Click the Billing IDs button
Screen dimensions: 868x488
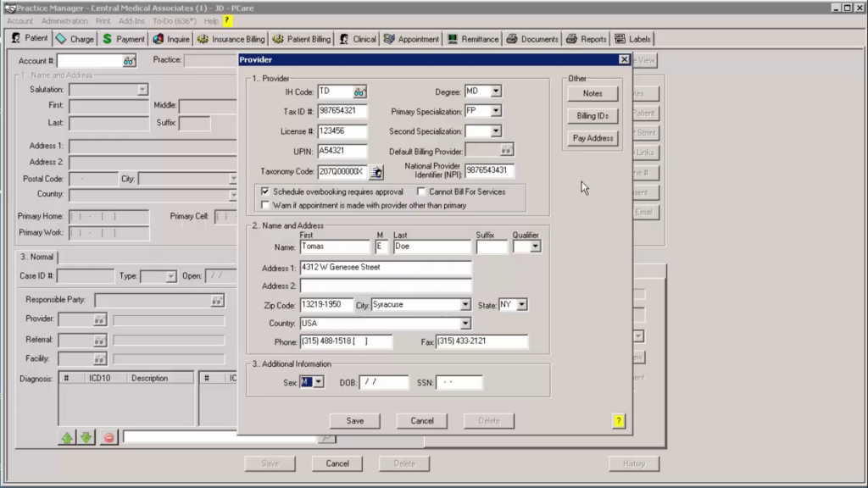coord(593,115)
